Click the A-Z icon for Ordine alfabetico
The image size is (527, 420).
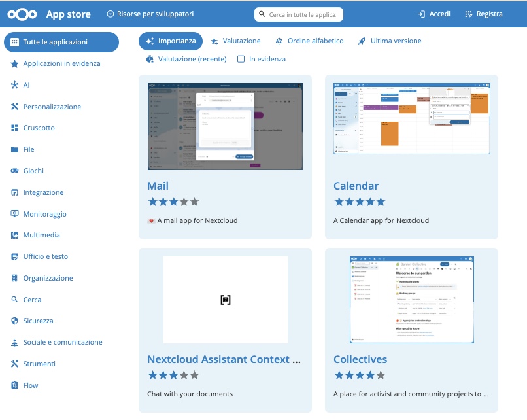point(279,41)
